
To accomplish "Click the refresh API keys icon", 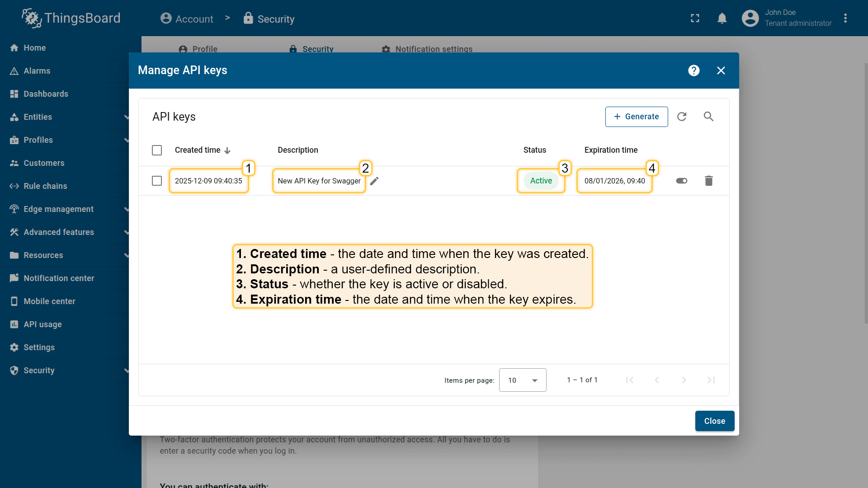I will point(682,117).
